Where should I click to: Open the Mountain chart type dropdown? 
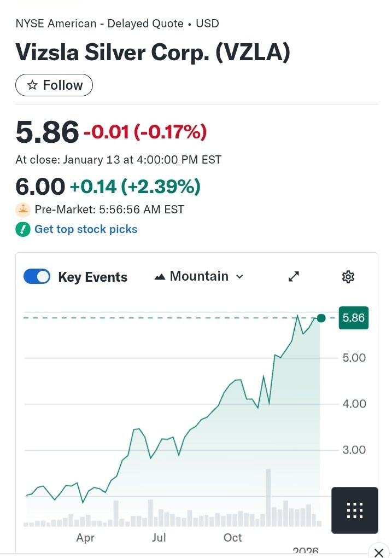(199, 277)
